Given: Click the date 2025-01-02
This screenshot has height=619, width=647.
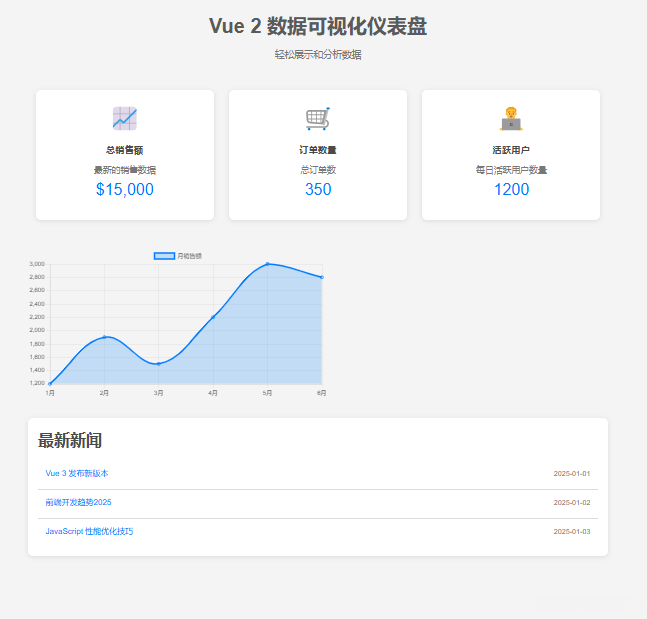Looking at the screenshot, I should pos(572,503).
